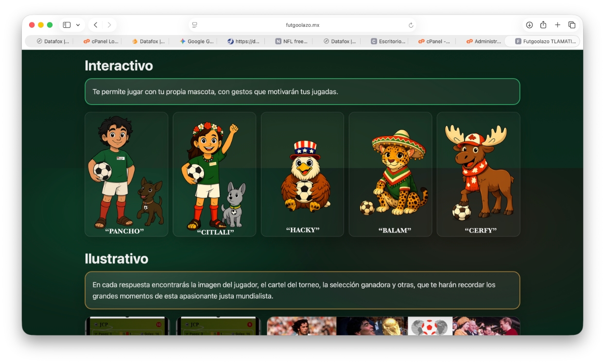The image size is (605, 364).
Task: Click the forward navigation arrow
Action: click(x=109, y=25)
